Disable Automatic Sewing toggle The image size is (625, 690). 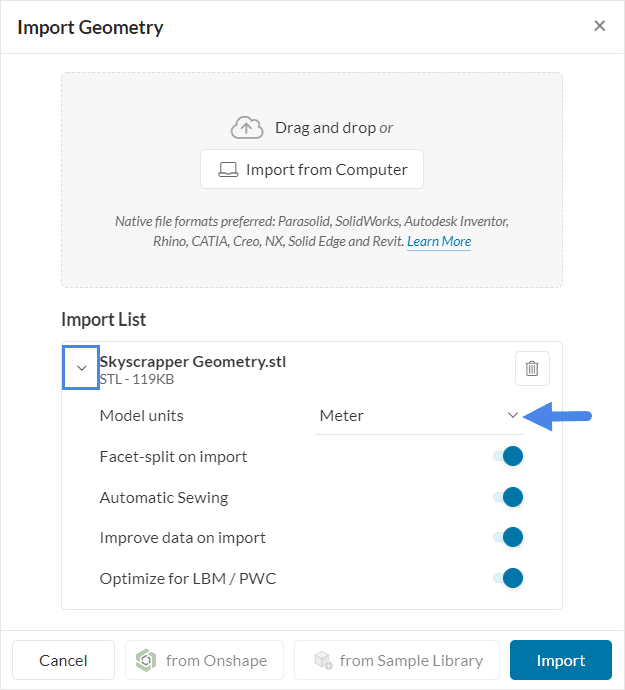[509, 497]
